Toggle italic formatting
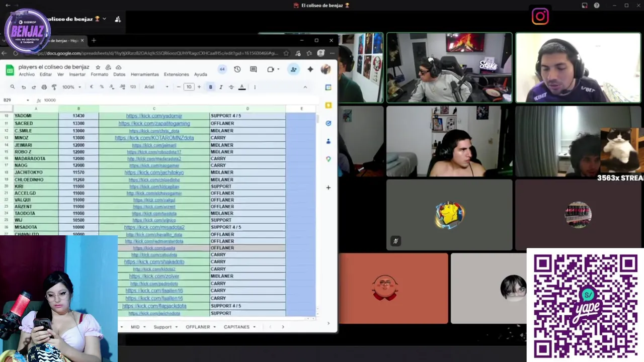This screenshot has width=644, height=362. pos(221,87)
